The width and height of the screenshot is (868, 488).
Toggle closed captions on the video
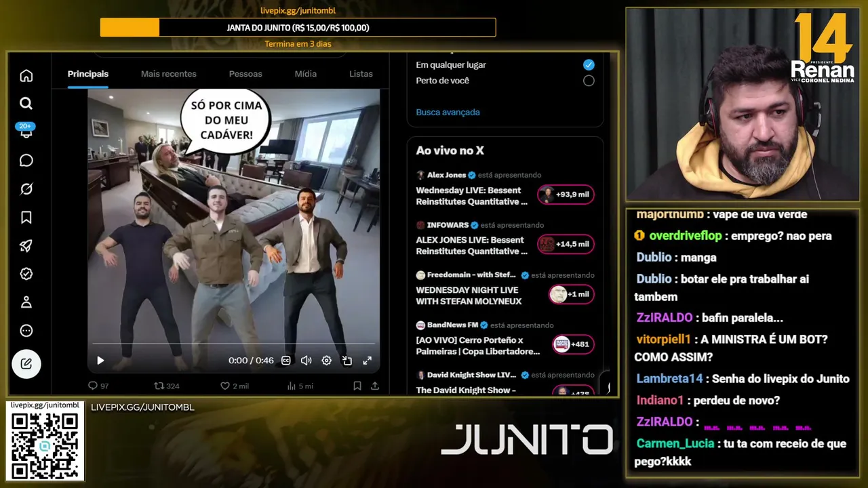[x=286, y=361]
